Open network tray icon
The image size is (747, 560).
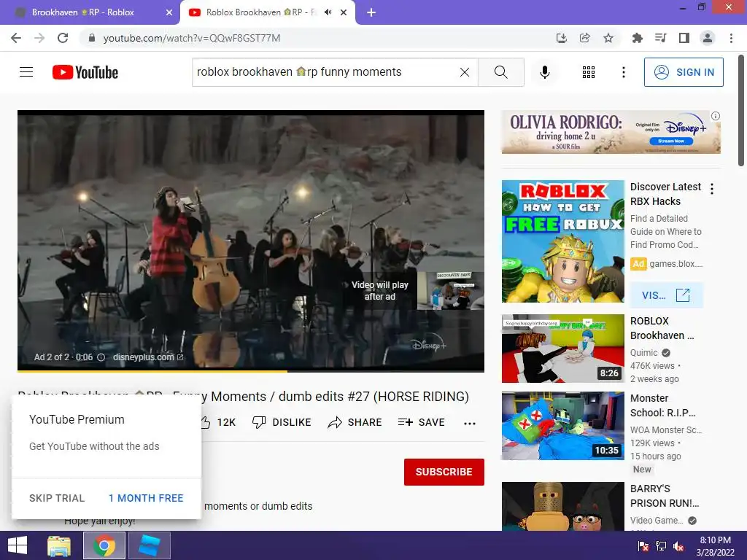click(x=661, y=545)
